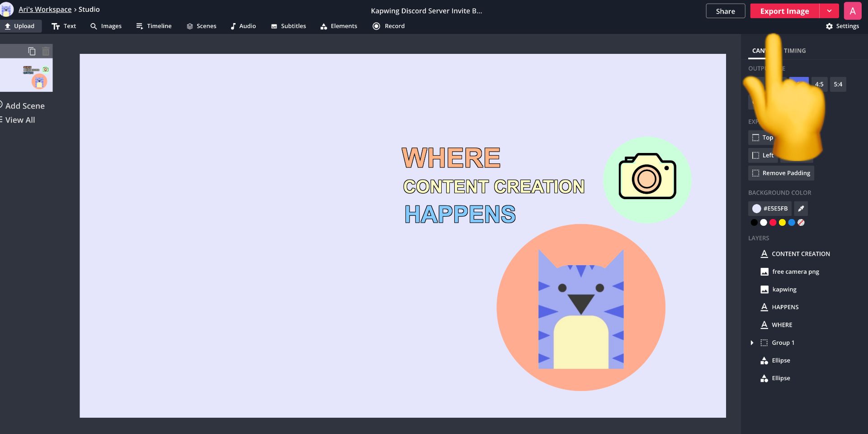Select the eyedropper color picker tool

click(x=801, y=209)
